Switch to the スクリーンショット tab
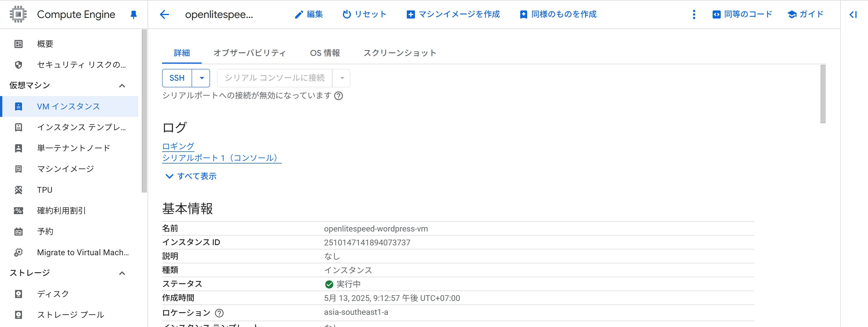868x327 pixels. 400,53
